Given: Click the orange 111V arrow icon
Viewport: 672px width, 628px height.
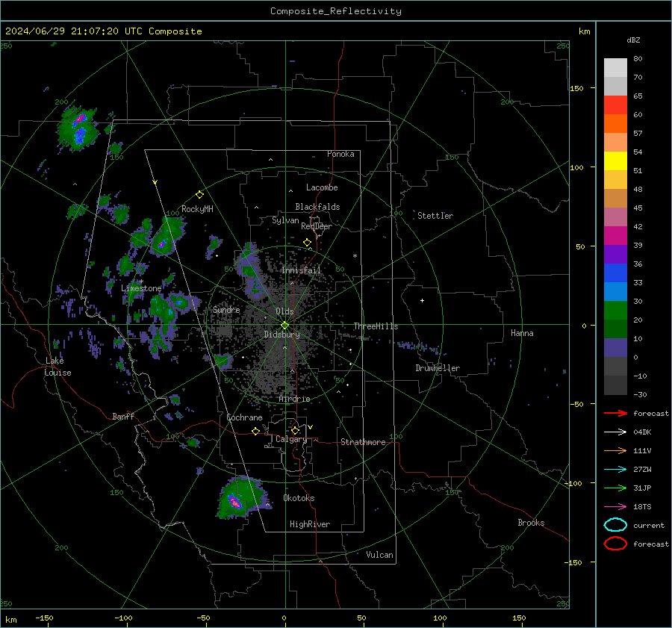Looking at the screenshot, I should pos(615,450).
